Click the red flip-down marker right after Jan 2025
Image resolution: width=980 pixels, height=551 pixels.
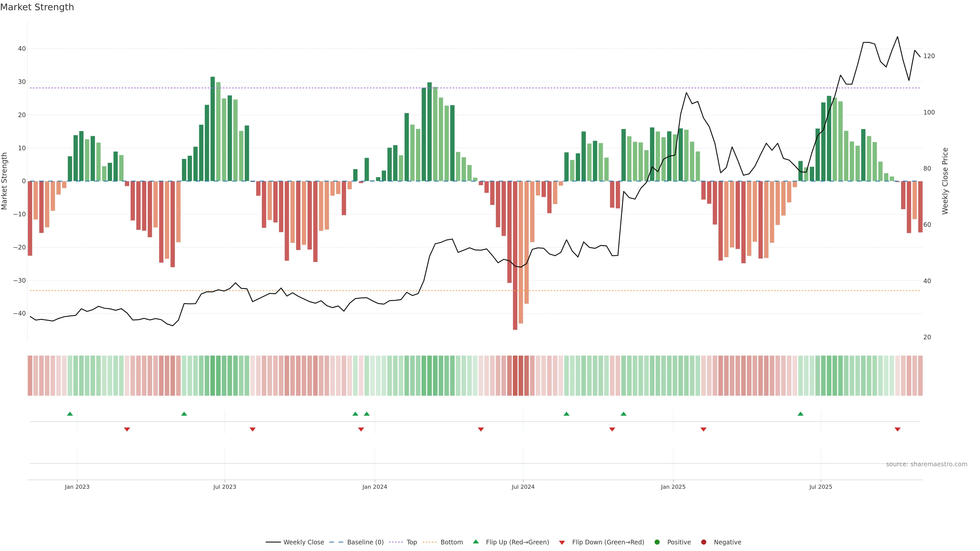click(x=703, y=429)
